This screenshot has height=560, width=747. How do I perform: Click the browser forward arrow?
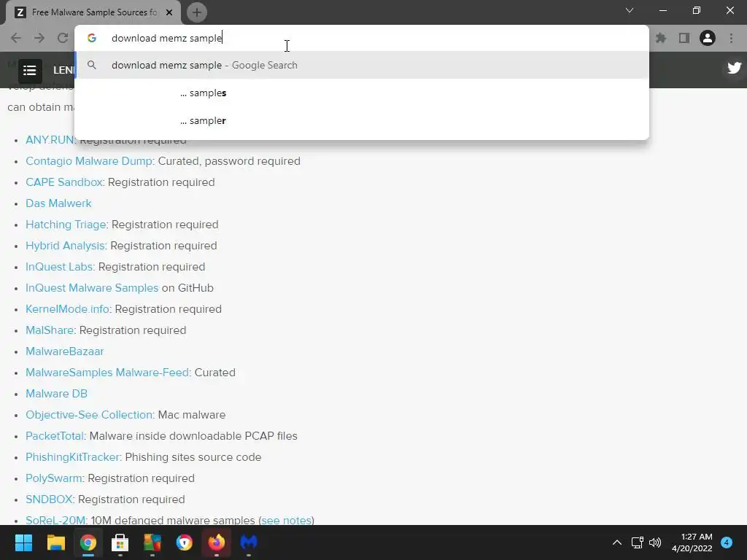pyautogui.click(x=39, y=38)
